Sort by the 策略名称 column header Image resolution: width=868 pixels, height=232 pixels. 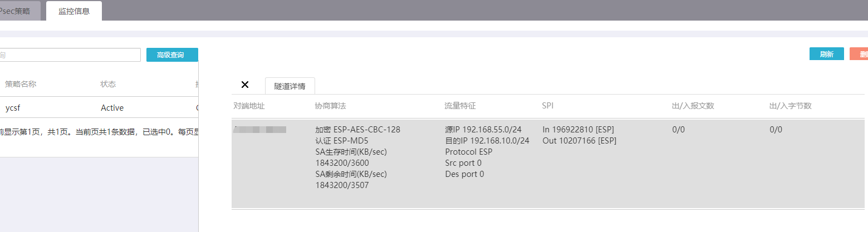point(21,84)
